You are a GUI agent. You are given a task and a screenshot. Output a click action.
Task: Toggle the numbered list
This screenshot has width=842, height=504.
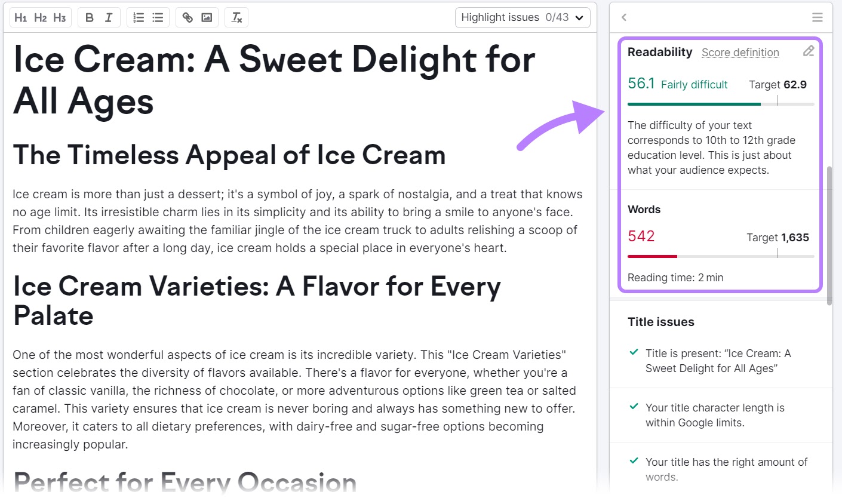click(139, 17)
